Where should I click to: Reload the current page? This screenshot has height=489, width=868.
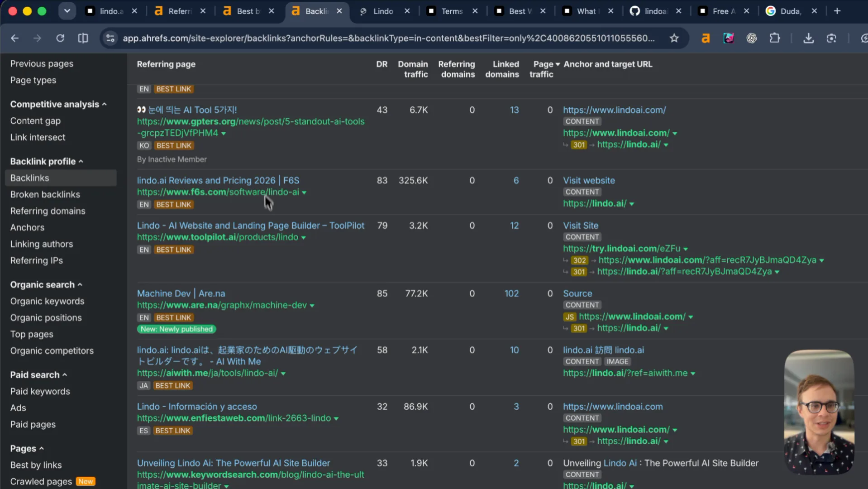tap(60, 38)
